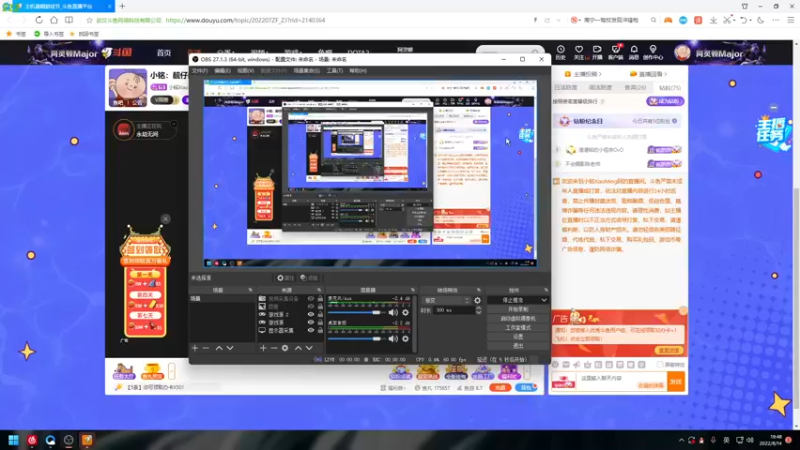Pop out the Scene Transitions dock with its header icon
The width and height of the screenshot is (800, 450).
click(479, 290)
